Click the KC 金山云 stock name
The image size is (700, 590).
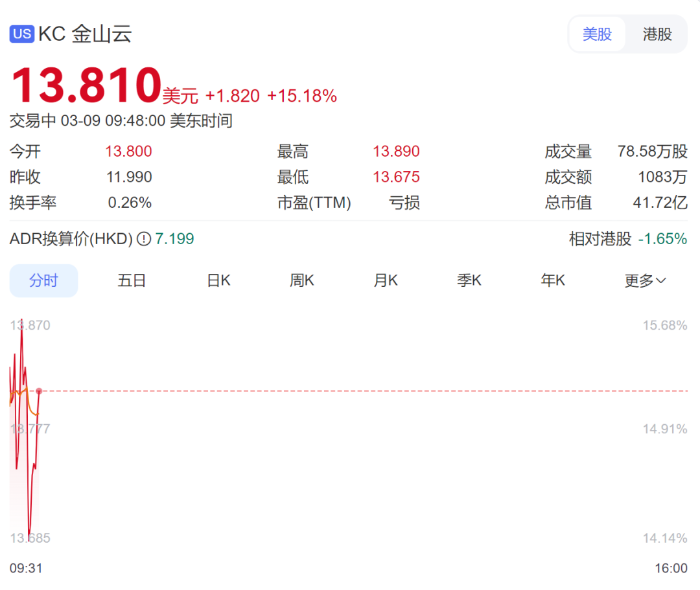[x=85, y=34]
